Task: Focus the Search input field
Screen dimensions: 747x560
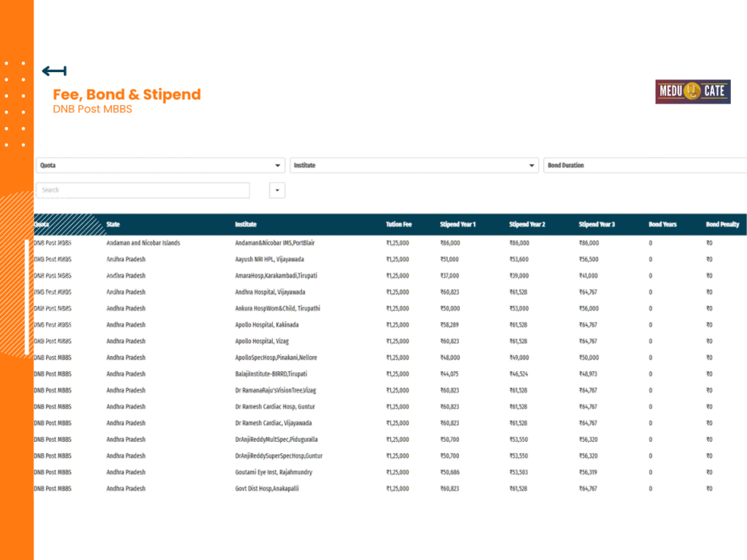Action: tap(142, 190)
